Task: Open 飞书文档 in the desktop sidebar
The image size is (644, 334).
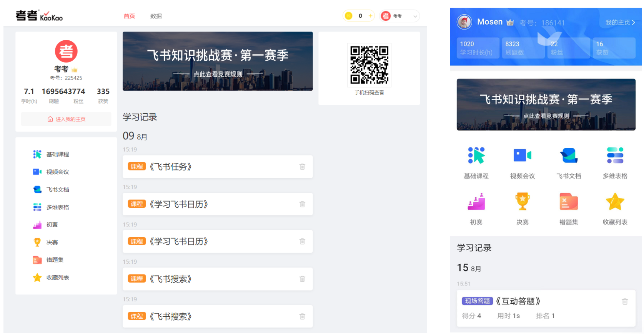Action: (51, 190)
